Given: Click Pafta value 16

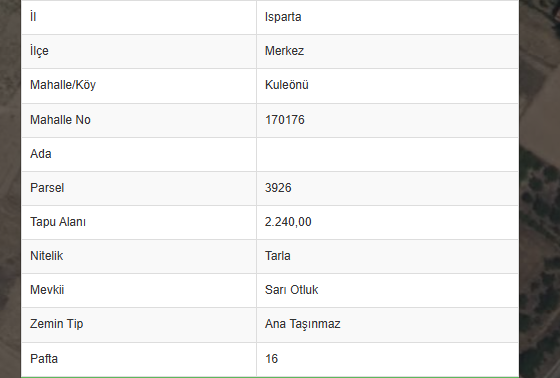Looking at the screenshot, I should point(271,359).
